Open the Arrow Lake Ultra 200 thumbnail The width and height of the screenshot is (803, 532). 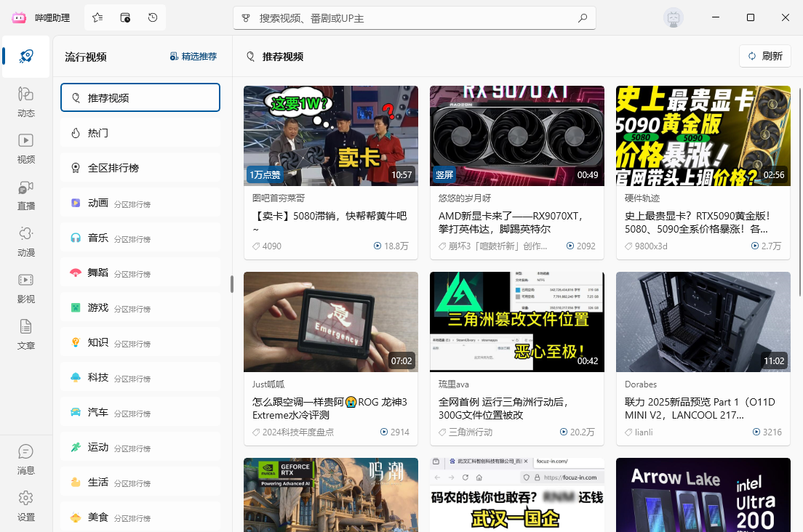tap(703, 495)
